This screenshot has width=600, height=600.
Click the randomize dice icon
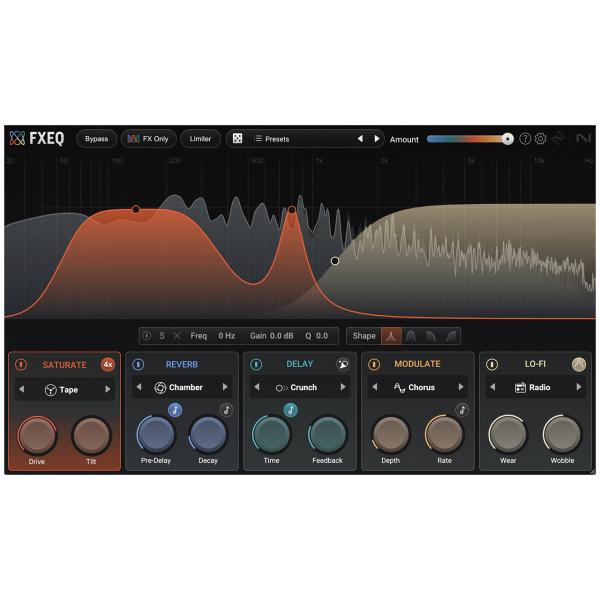point(237,139)
